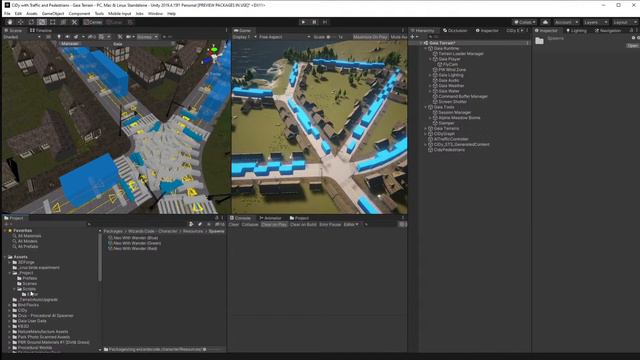Select FlyCam object in Hierarchy
640x360 pixels.
pyautogui.click(x=450, y=64)
